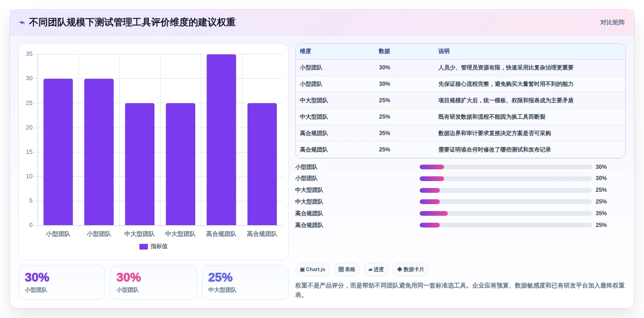Click 25% in the 项目规模扩大后 row
The image size is (644, 318).
point(384,100)
